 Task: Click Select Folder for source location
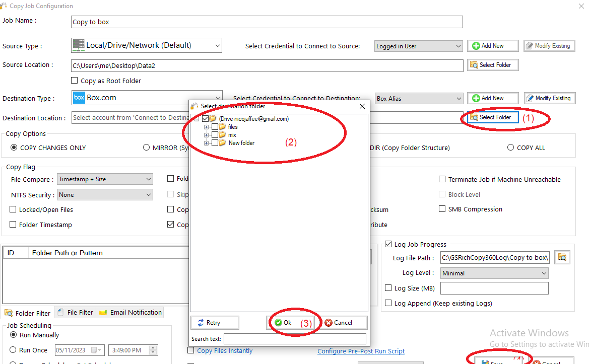[x=492, y=65]
